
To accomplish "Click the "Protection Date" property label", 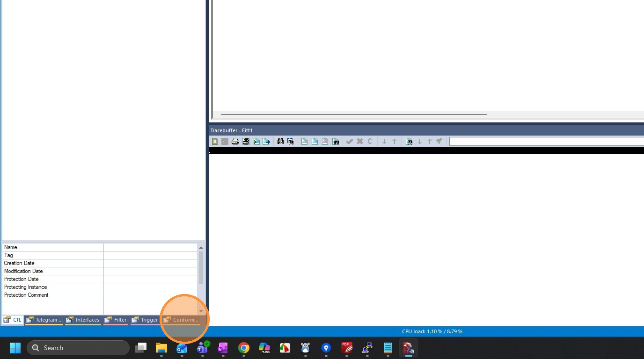I will (22, 279).
